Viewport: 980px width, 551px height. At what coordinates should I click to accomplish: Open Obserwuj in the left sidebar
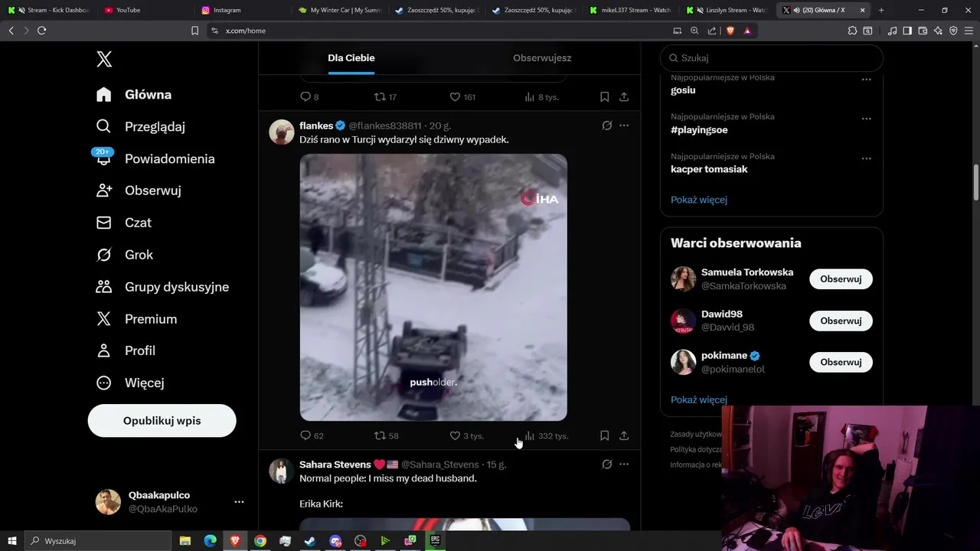click(x=139, y=191)
